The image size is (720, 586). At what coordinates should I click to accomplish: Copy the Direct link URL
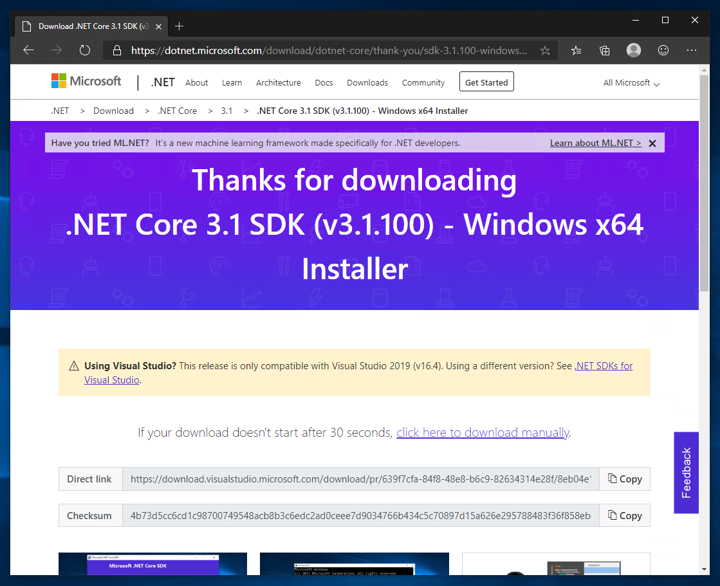coord(625,479)
